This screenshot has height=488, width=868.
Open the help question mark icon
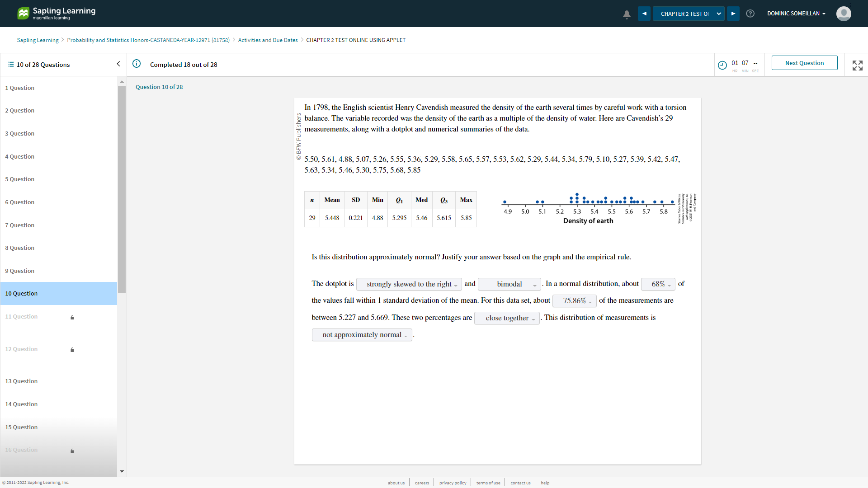(x=750, y=14)
